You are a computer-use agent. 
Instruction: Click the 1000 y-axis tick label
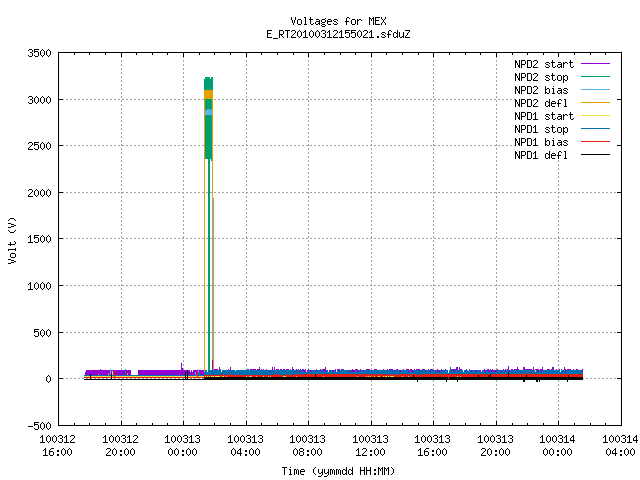pyautogui.click(x=40, y=286)
